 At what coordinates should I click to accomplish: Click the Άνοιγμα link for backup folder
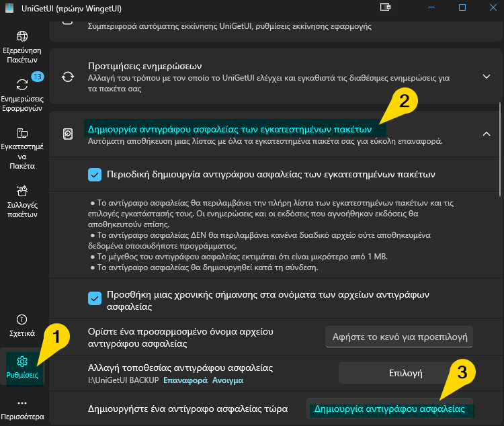(228, 380)
